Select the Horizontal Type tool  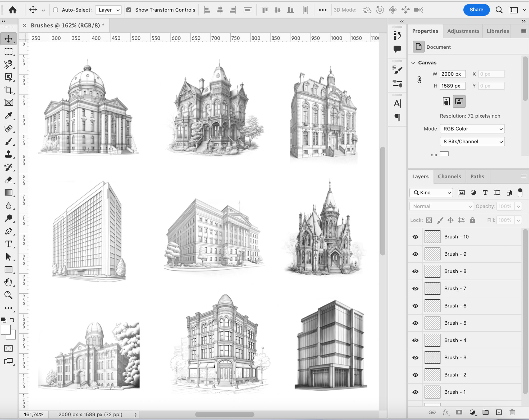[x=9, y=244]
